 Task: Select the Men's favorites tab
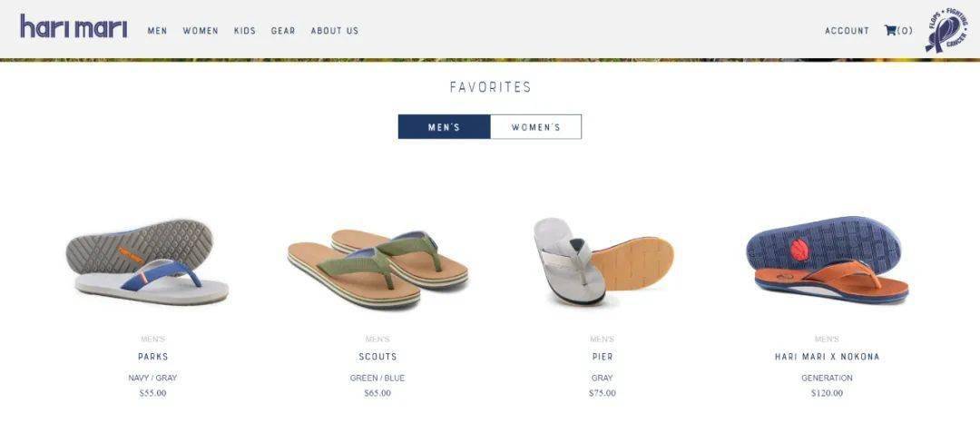[x=444, y=127]
